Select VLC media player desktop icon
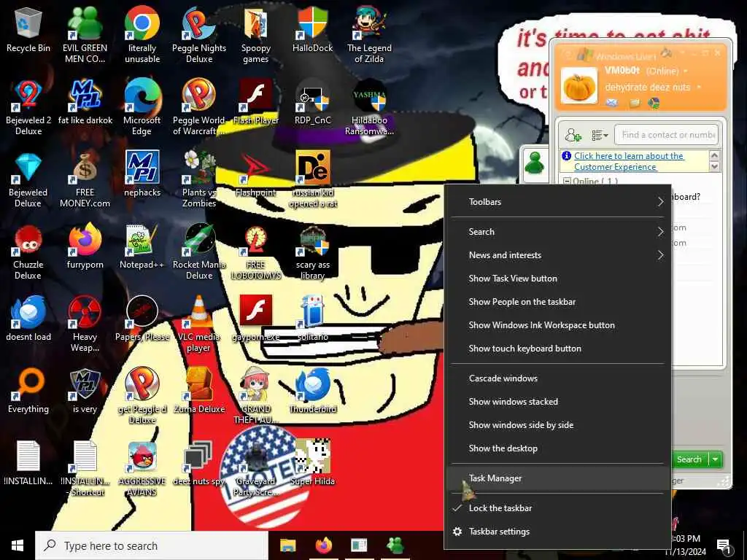The image size is (747, 560). tap(199, 324)
